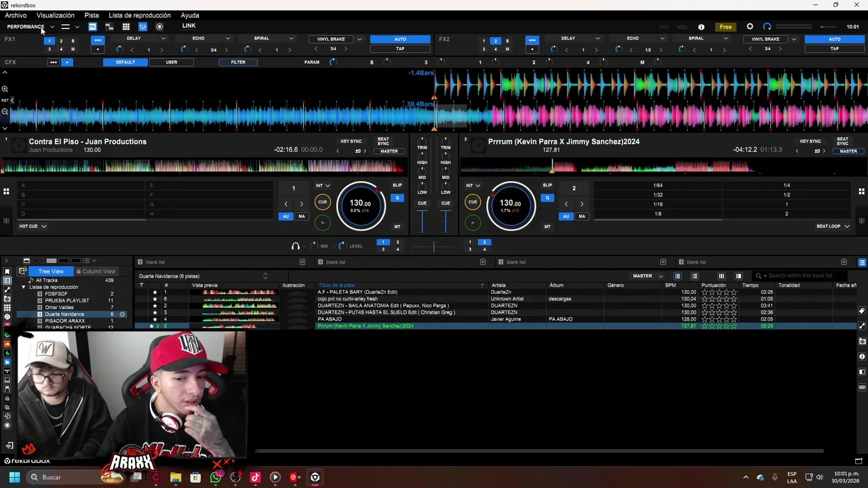The height and width of the screenshot is (488, 868).
Task: Open the DELAY effect dropdown in FX1
Action: pyautogui.click(x=163, y=39)
